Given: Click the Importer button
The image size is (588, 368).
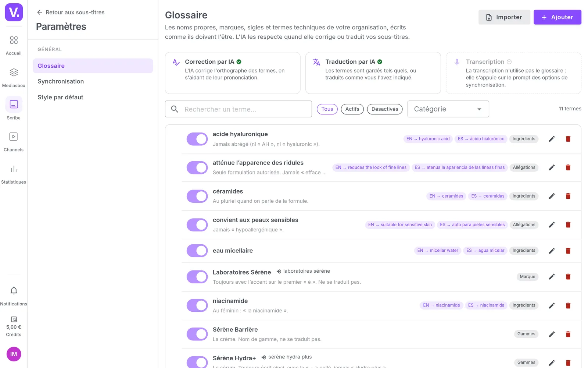Looking at the screenshot, I should [504, 17].
